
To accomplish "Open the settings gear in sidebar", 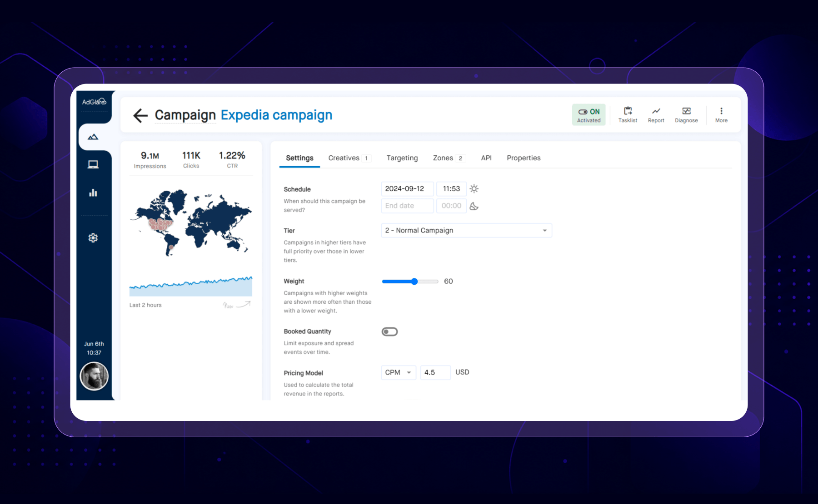I will tap(93, 238).
